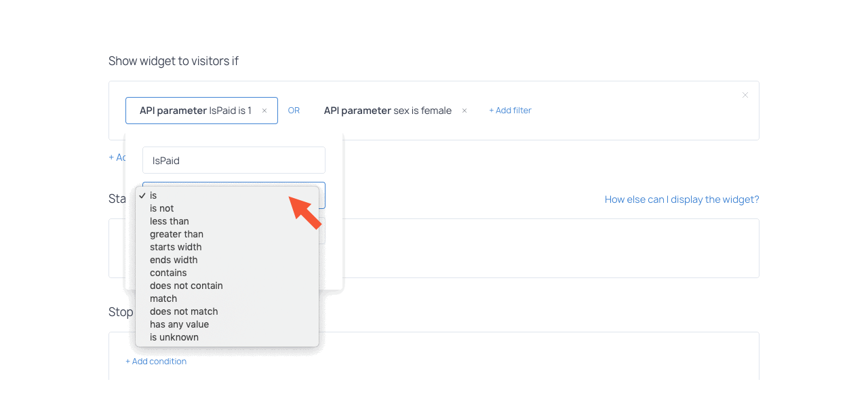868x407 pixels.
Task: Dismiss the whole condition group
Action: coord(745,95)
